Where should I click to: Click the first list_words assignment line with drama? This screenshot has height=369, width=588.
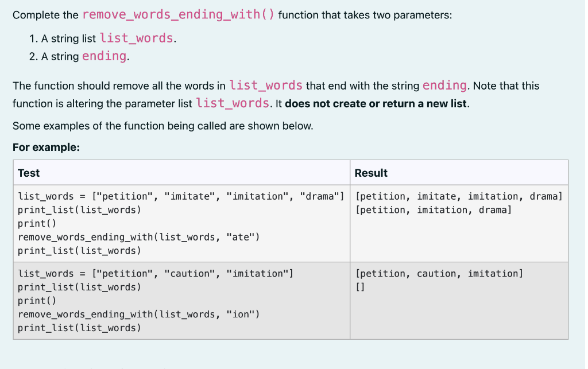181,196
